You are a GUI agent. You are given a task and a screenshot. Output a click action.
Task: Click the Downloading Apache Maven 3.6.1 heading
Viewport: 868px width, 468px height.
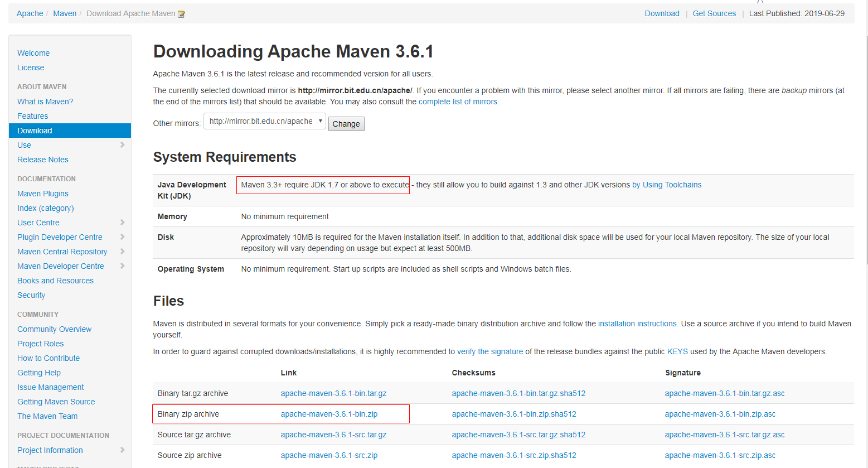click(293, 51)
